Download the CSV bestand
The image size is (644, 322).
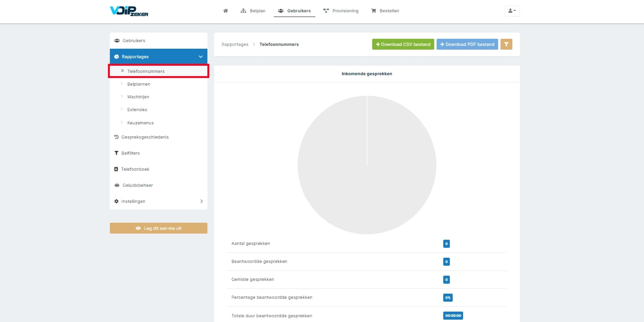pos(403,44)
